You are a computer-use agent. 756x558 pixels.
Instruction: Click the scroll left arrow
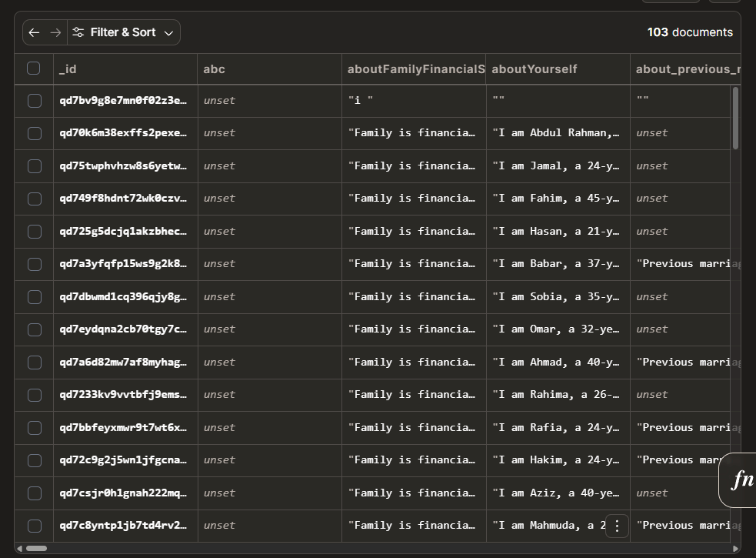(x=21, y=549)
